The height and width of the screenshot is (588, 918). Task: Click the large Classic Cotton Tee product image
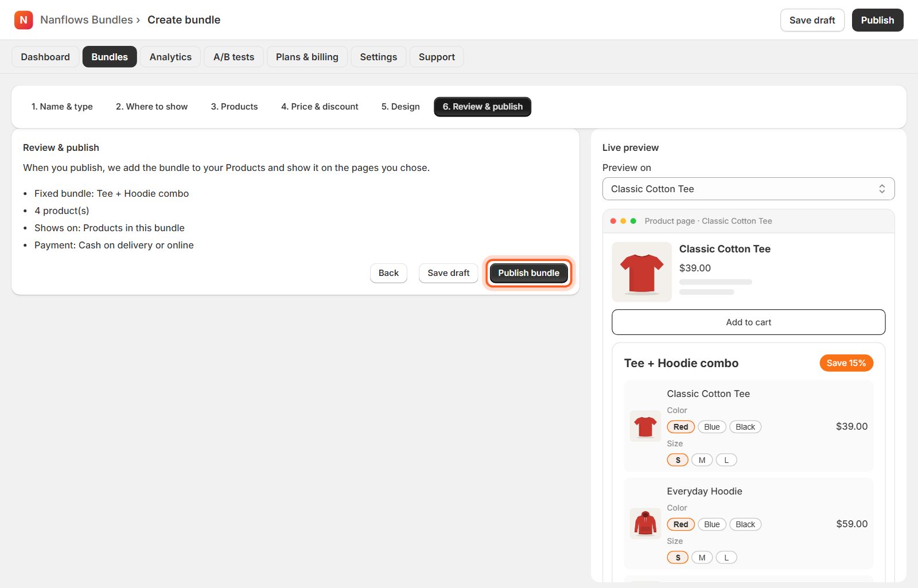tap(642, 272)
